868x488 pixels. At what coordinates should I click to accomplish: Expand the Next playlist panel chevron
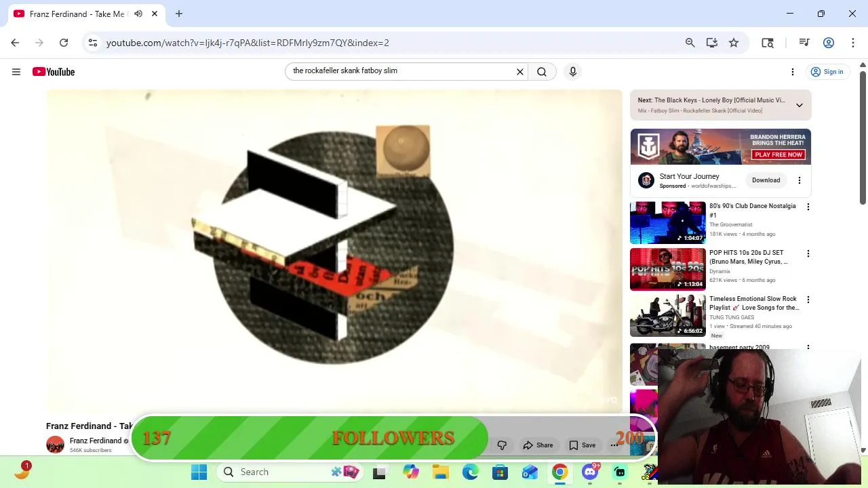[x=800, y=105]
